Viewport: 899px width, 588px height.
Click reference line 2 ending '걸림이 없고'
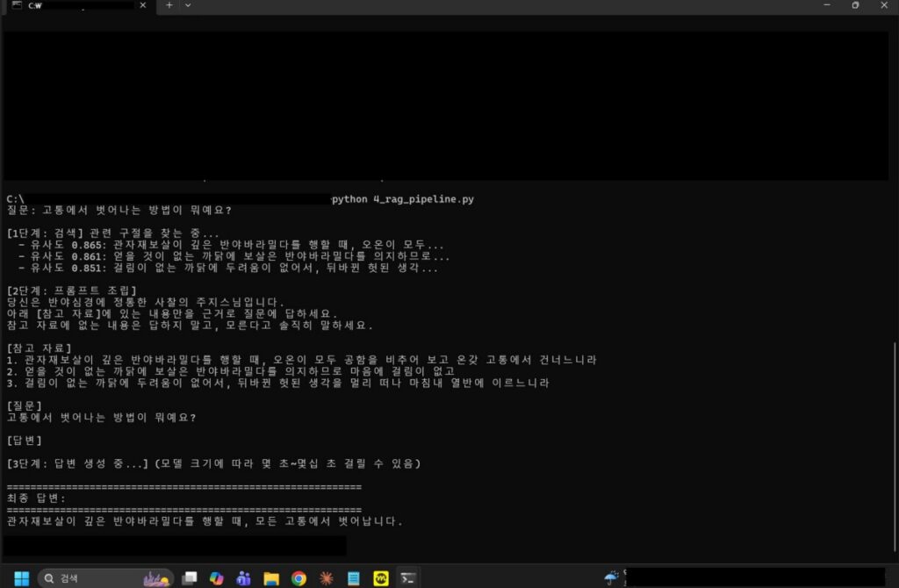pyautogui.click(x=231, y=371)
